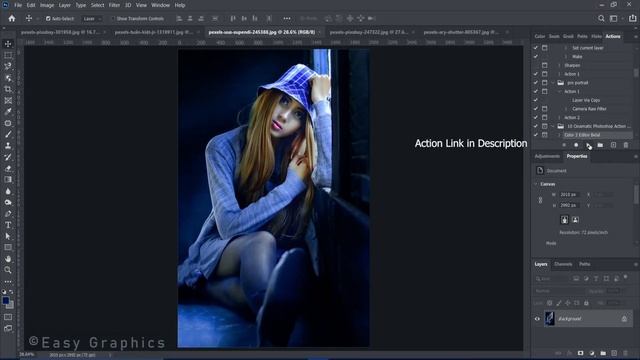Toggle the Auto-Select checkbox

click(x=48, y=19)
